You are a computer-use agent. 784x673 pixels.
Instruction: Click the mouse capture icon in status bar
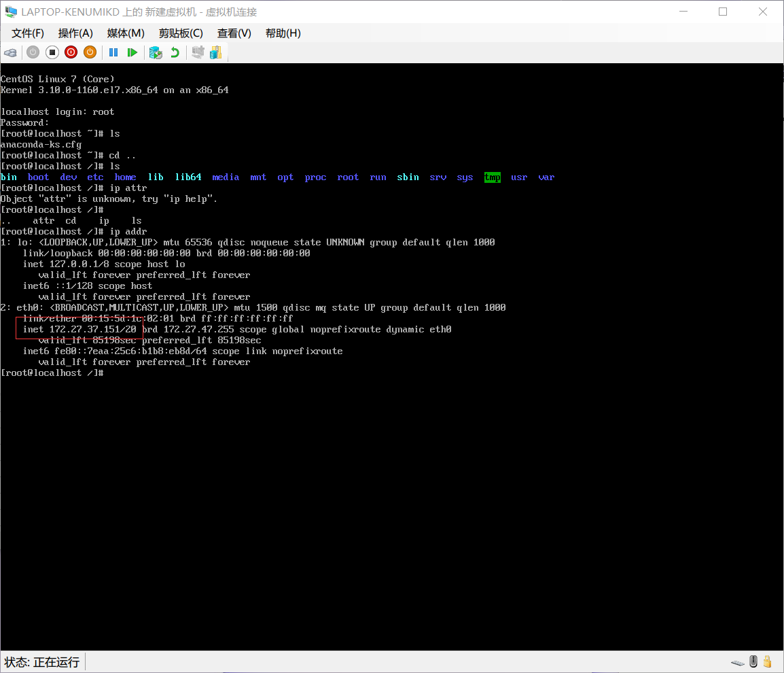753,661
